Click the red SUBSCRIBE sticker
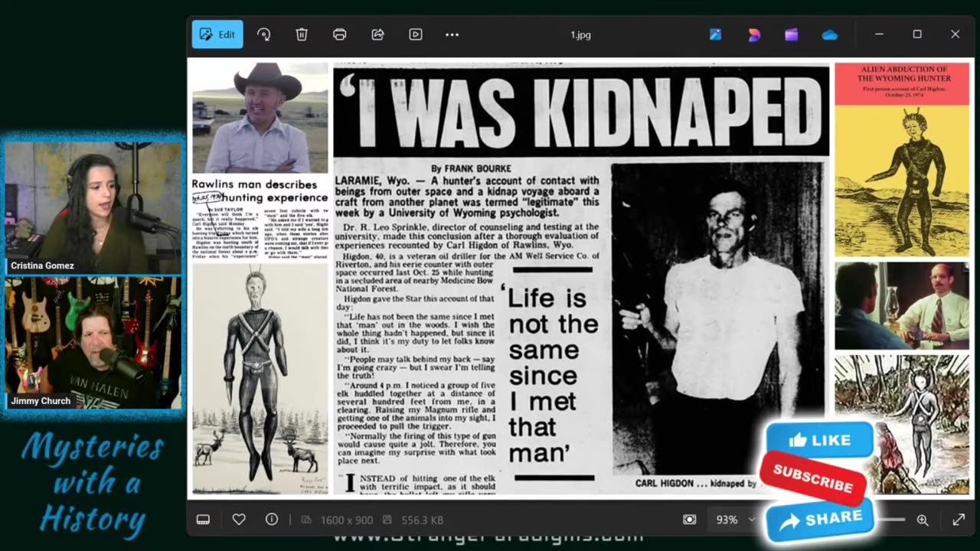Viewport: 980px width, 551px height. pos(813,479)
